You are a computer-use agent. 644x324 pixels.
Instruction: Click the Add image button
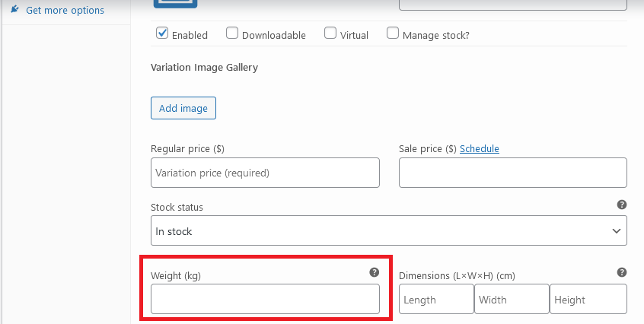(183, 108)
